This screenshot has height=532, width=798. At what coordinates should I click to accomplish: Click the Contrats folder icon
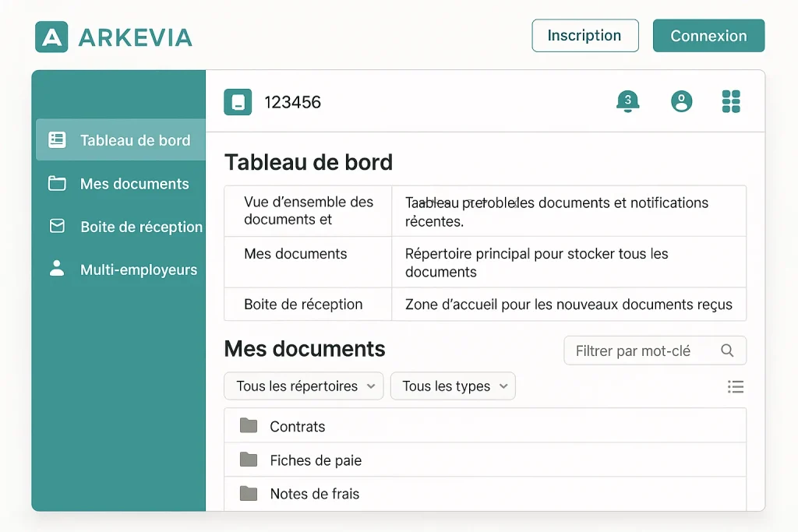point(249,425)
